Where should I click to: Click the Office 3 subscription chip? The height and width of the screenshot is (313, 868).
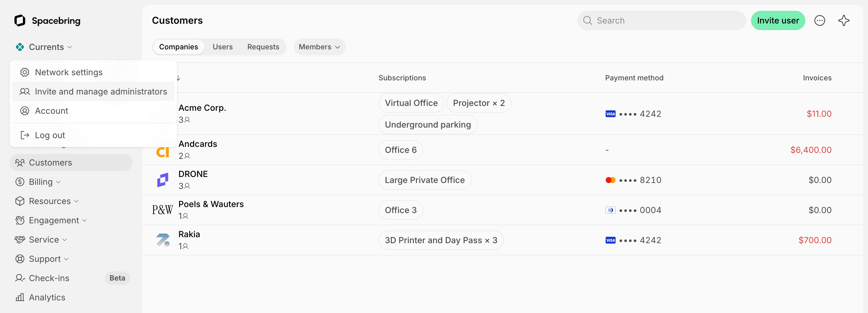pyautogui.click(x=401, y=210)
